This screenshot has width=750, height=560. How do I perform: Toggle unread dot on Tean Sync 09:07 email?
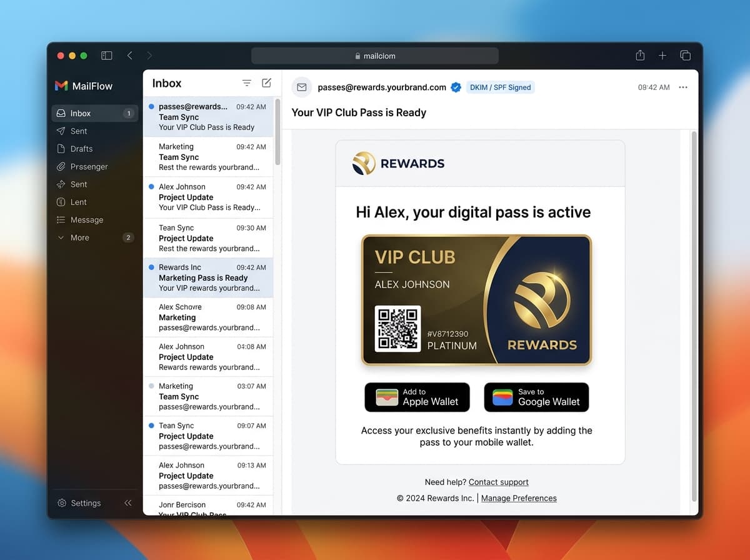point(152,426)
